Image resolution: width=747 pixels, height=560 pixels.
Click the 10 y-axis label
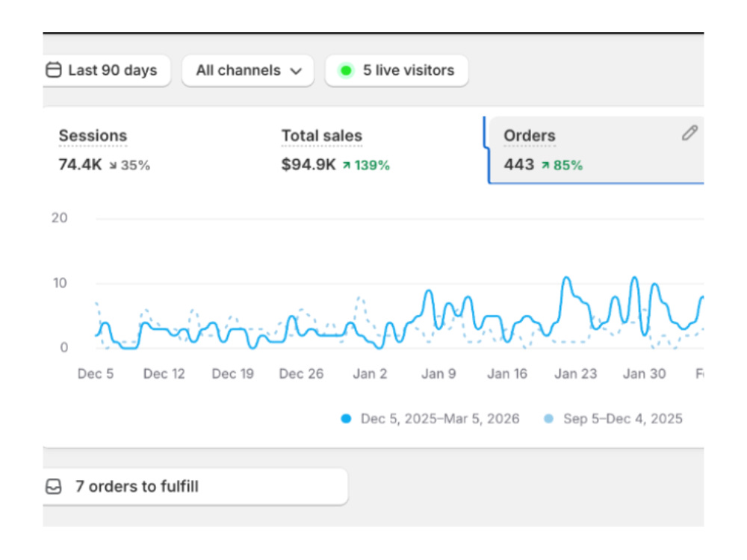[60, 283]
